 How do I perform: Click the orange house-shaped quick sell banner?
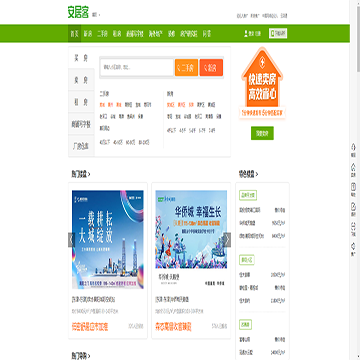pyautogui.click(x=262, y=83)
